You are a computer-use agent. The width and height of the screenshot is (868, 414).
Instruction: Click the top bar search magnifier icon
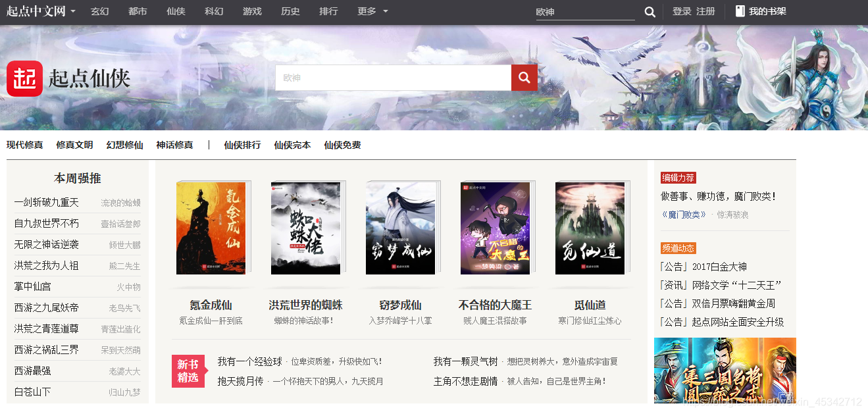coord(650,12)
